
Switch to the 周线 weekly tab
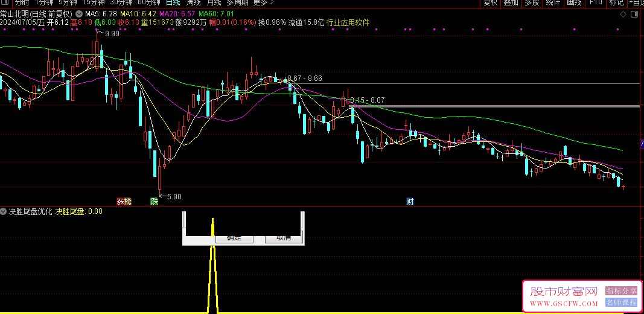(193, 2)
